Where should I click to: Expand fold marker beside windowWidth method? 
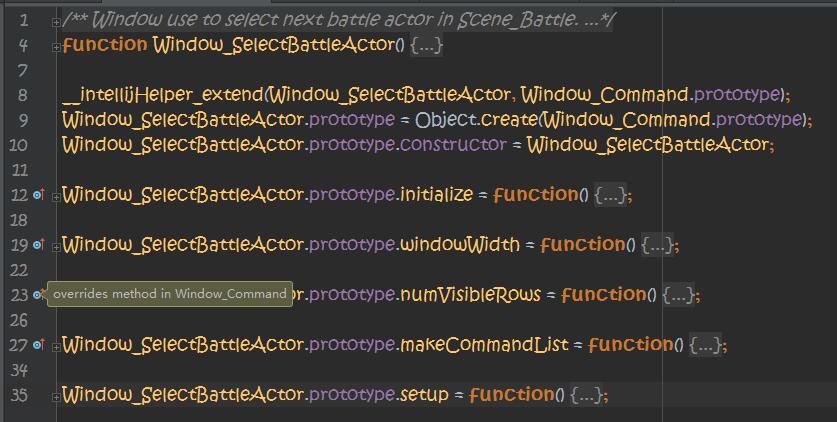point(56,247)
